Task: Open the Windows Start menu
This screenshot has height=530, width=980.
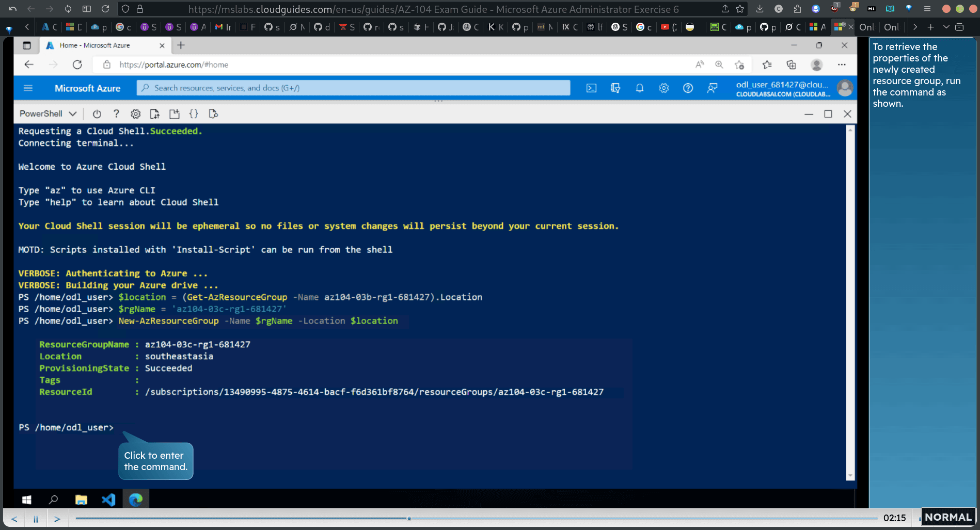Action: (x=27, y=500)
